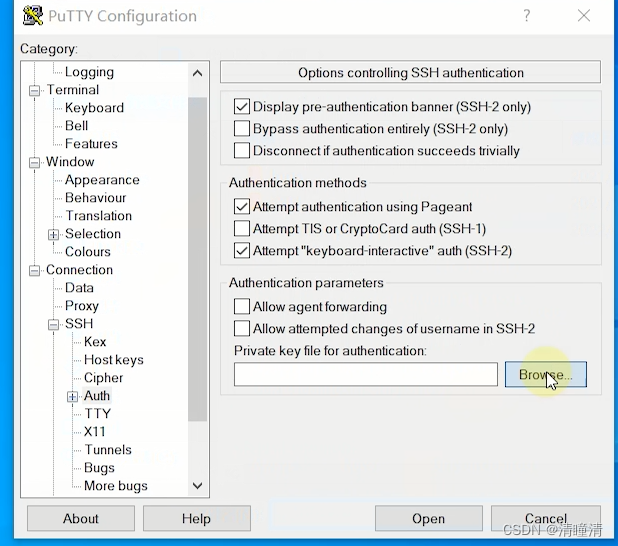Collapse the Connection tree node
Image resolution: width=618 pixels, height=546 pixels.
click(x=35, y=270)
